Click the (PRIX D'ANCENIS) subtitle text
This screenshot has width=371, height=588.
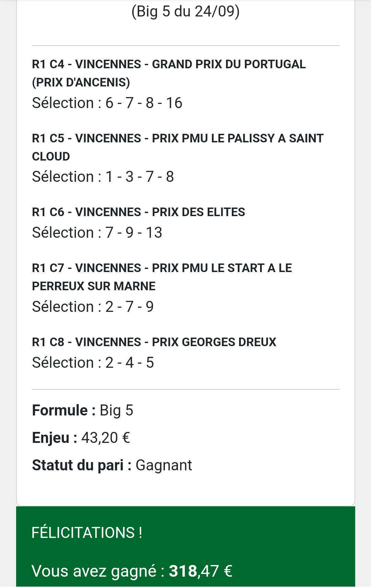pyautogui.click(x=81, y=82)
